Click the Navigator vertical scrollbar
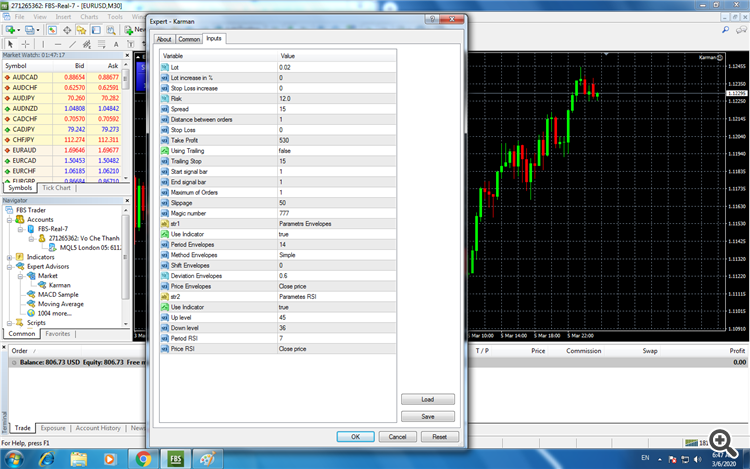The width and height of the screenshot is (750, 469). tap(126, 267)
